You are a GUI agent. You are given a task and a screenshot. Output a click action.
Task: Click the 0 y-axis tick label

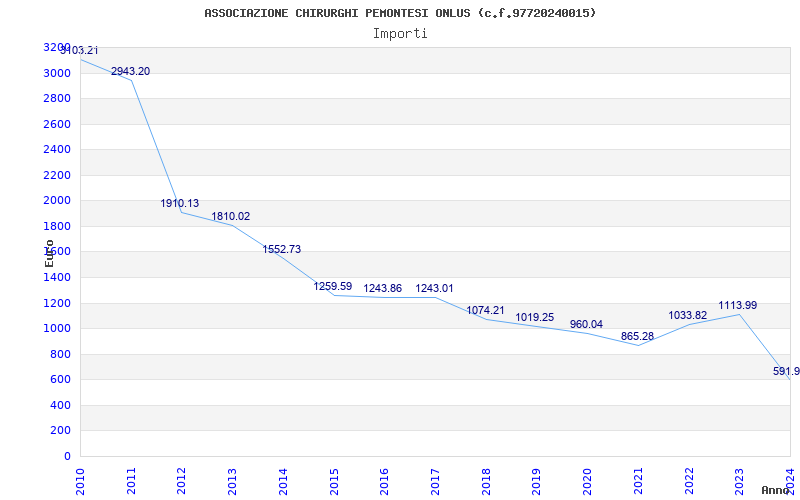(x=67, y=457)
